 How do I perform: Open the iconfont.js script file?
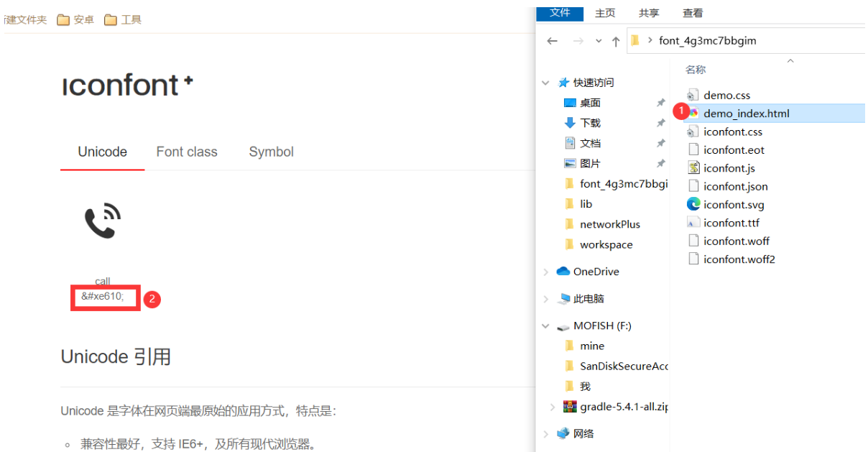[x=727, y=167]
